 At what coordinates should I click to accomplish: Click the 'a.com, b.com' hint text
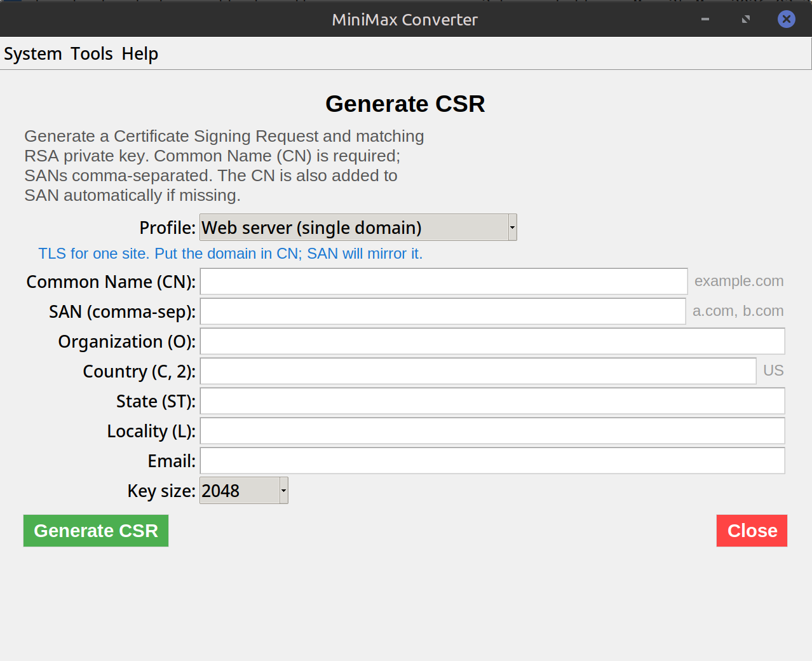click(x=738, y=311)
